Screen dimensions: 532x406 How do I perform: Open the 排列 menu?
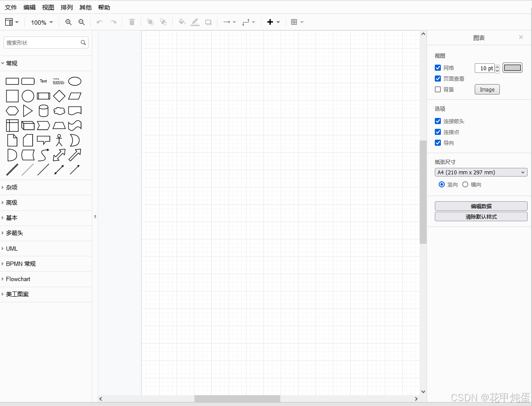[x=66, y=7]
